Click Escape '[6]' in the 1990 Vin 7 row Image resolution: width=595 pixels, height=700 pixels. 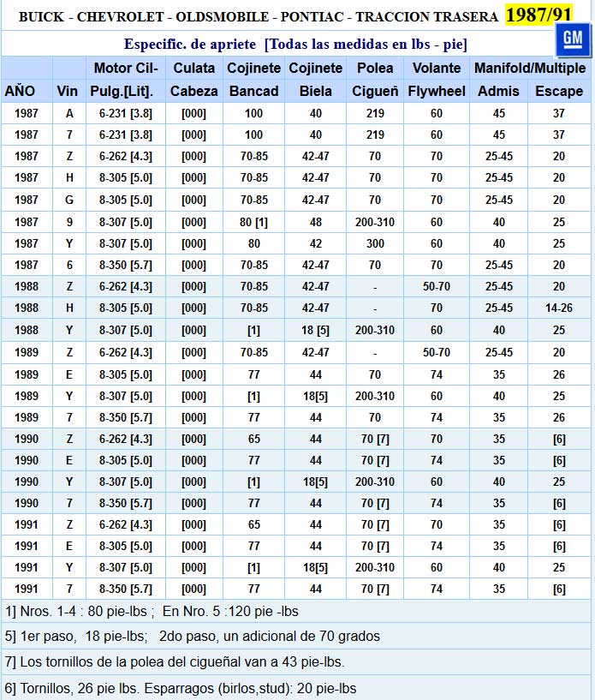559,503
